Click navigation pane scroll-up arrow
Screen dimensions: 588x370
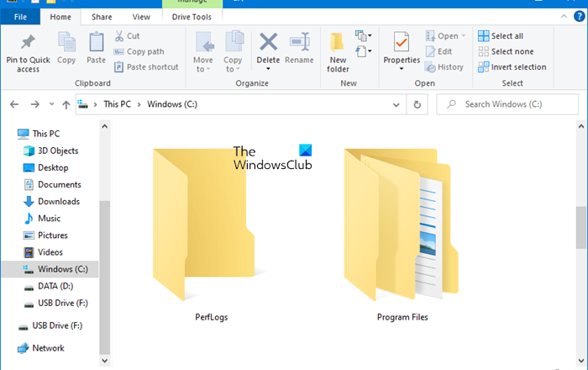105,126
